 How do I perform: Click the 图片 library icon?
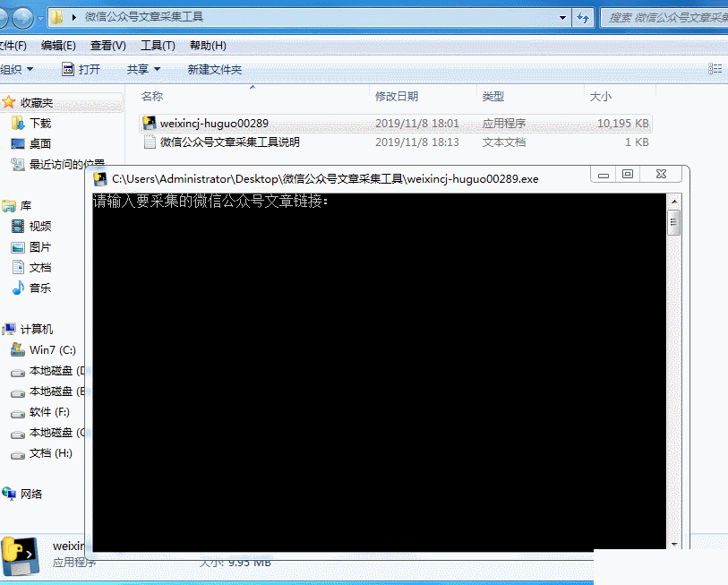(18, 247)
